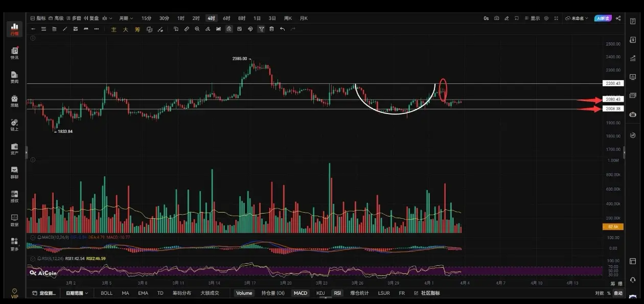Select the zoom-in magnifier tool
Screen dimensions: 644x304
coord(197,29)
